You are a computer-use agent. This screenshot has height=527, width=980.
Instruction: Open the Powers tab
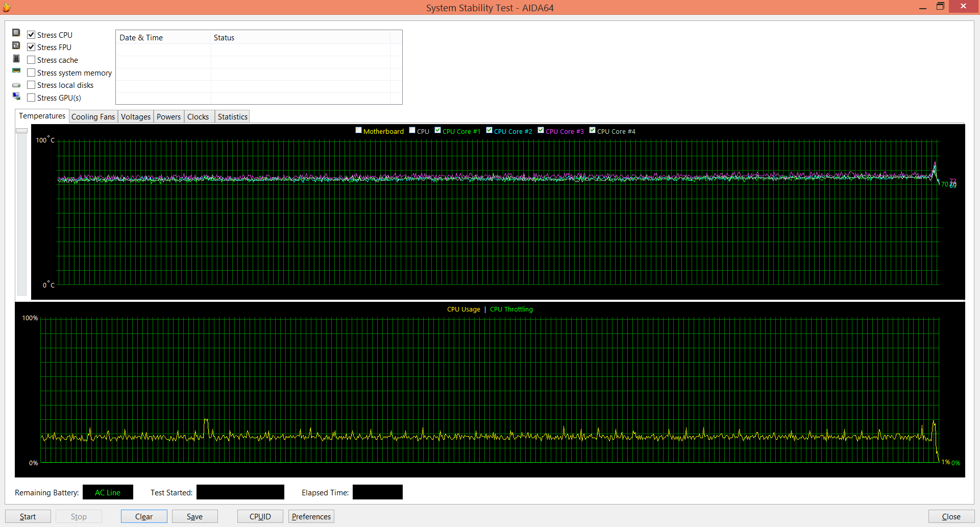(168, 117)
